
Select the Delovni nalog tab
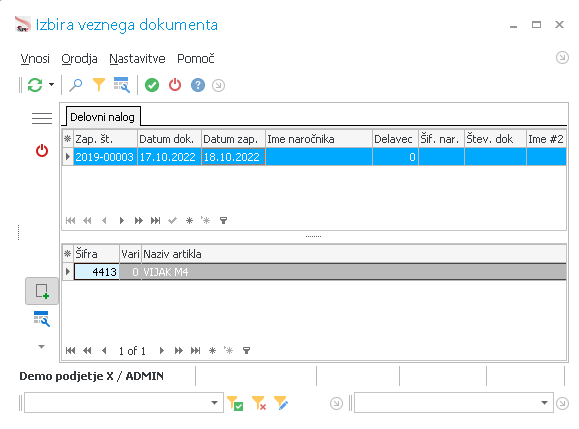pyautogui.click(x=103, y=117)
